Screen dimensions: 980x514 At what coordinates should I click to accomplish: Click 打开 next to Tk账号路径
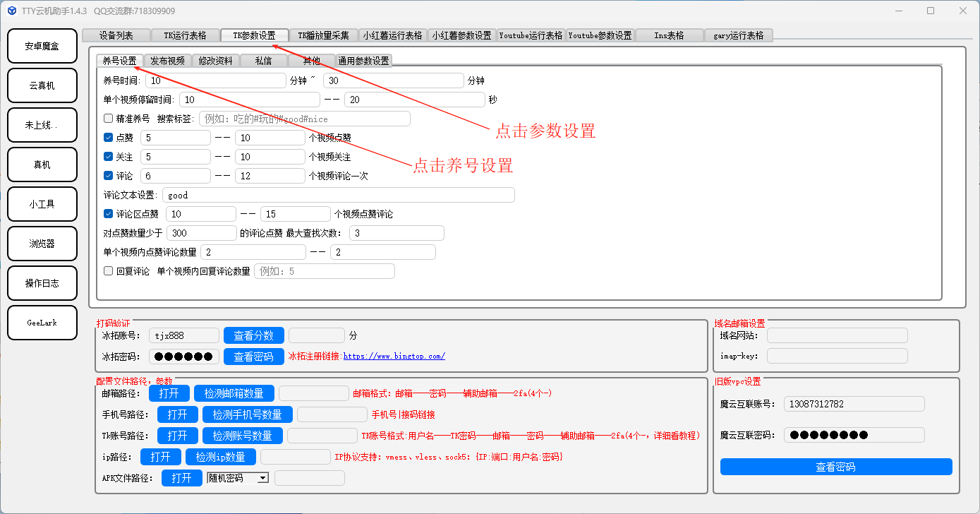177,436
